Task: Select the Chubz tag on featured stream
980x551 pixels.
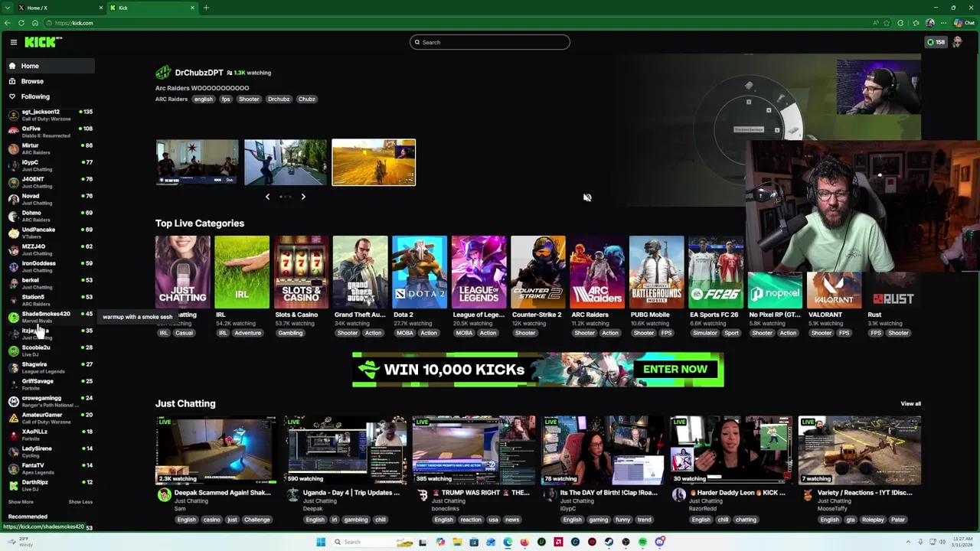Action: 306,99
